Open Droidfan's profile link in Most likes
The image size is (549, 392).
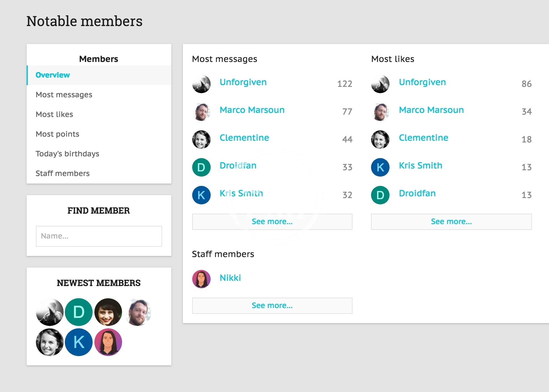coord(417,193)
